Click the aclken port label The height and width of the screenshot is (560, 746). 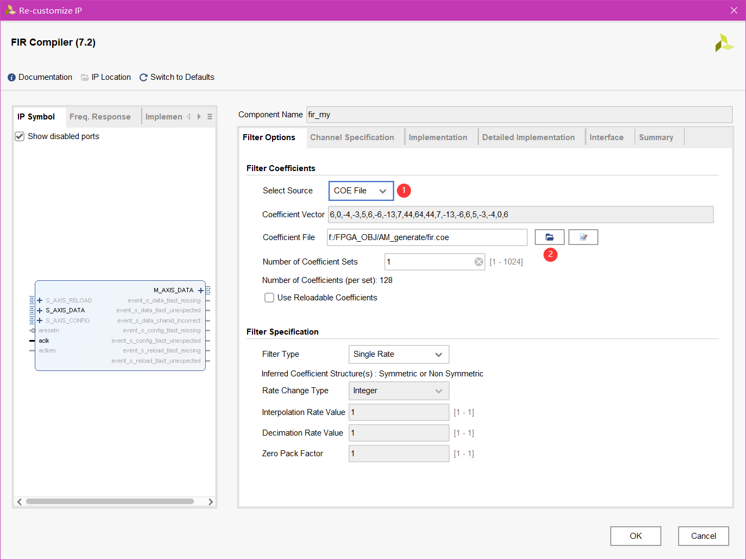(47, 351)
